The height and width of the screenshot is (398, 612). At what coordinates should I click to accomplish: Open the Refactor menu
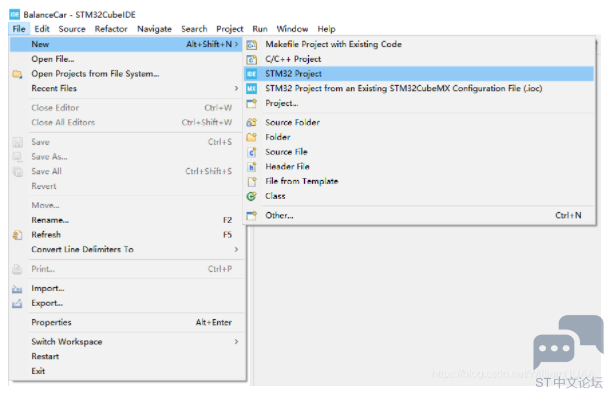point(111,29)
